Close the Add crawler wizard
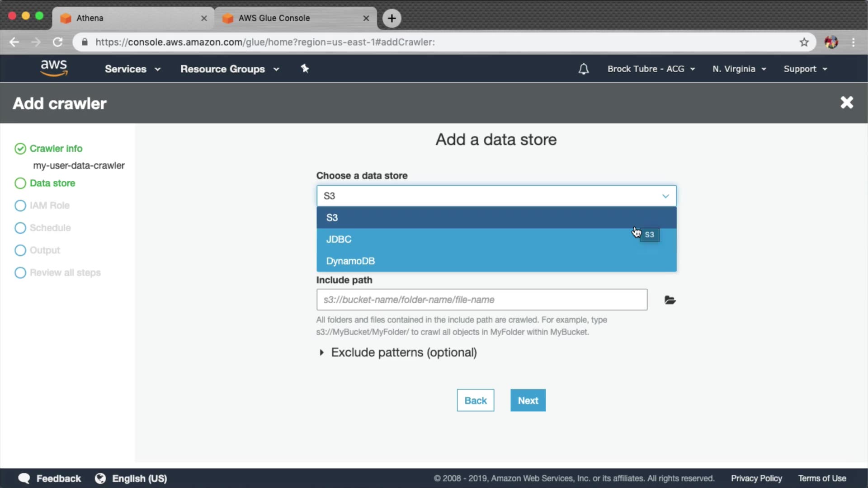The width and height of the screenshot is (868, 488). click(x=846, y=103)
